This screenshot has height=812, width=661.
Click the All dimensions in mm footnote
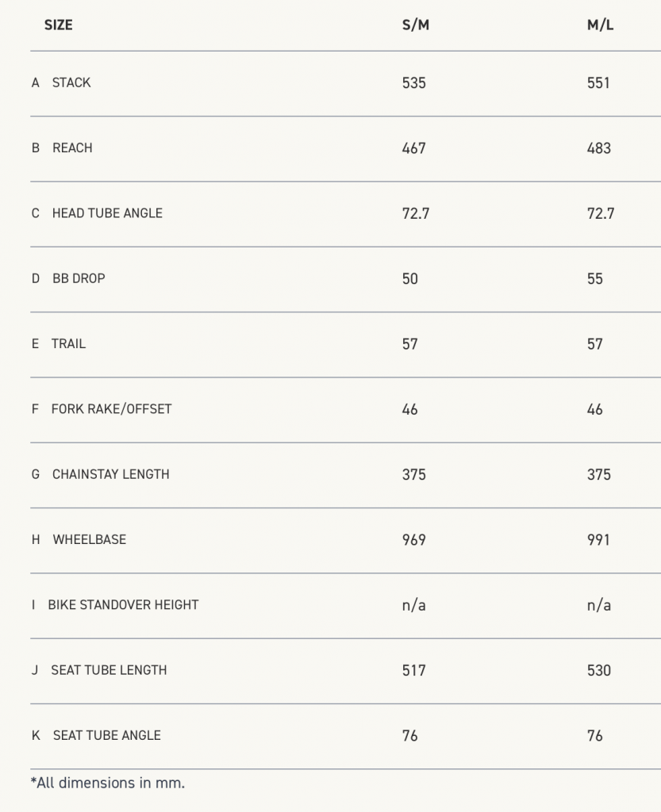point(108,783)
